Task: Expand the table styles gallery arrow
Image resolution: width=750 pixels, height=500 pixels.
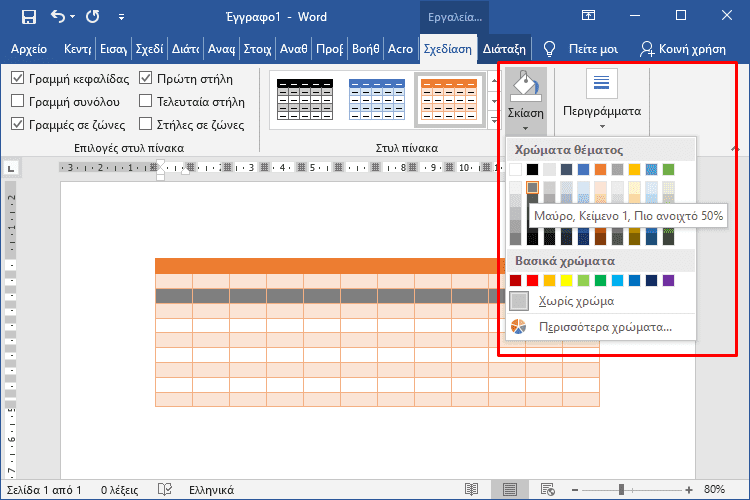Action: coord(493,122)
